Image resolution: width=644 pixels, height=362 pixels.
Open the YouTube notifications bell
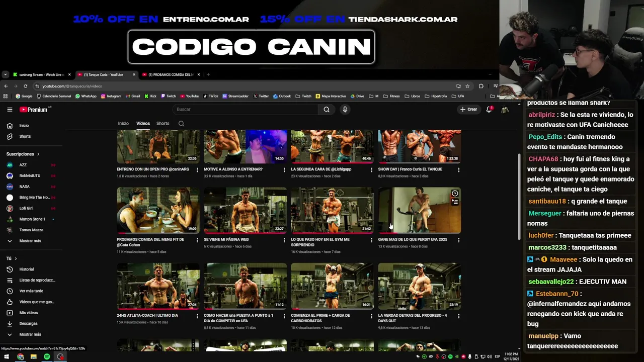[489, 109]
